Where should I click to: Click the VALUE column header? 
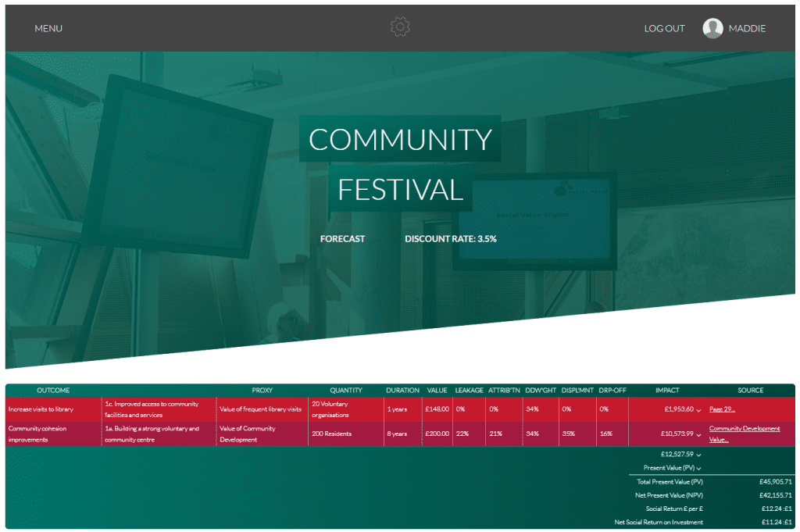tap(437, 390)
